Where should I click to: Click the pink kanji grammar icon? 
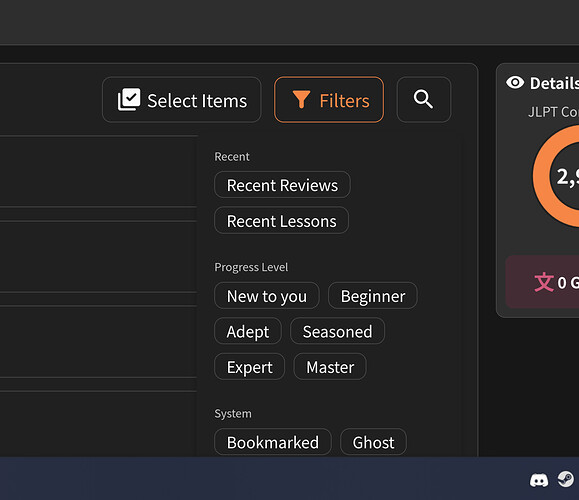point(544,282)
